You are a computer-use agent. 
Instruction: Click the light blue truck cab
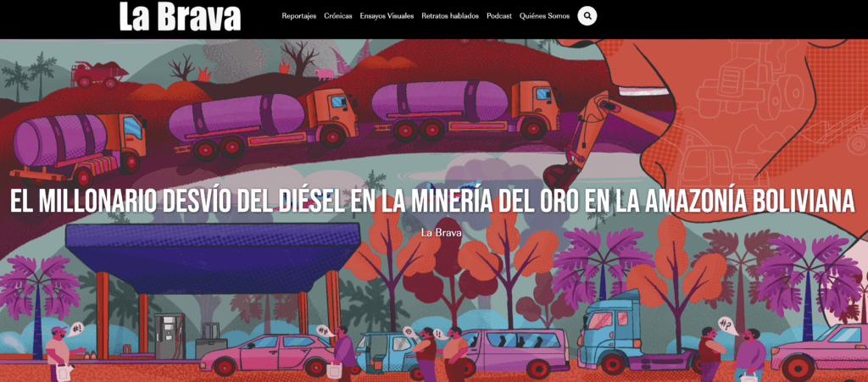(x=611, y=326)
